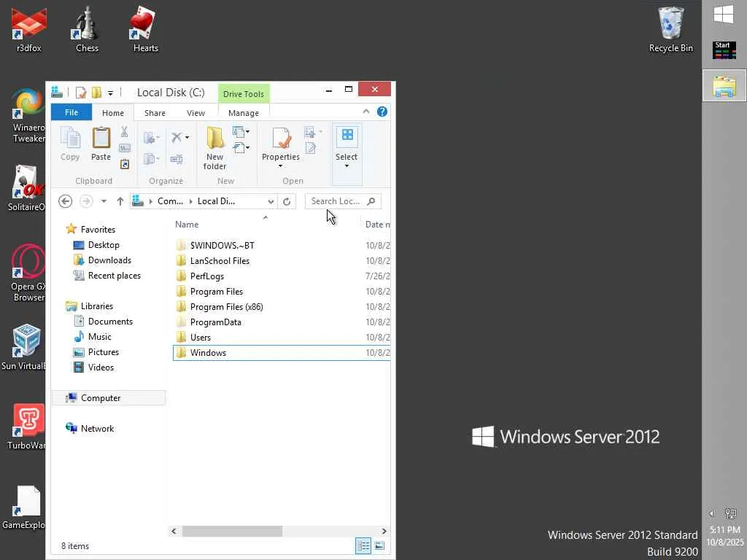
Task: Select Downloads under Favorites
Action: tap(109, 260)
